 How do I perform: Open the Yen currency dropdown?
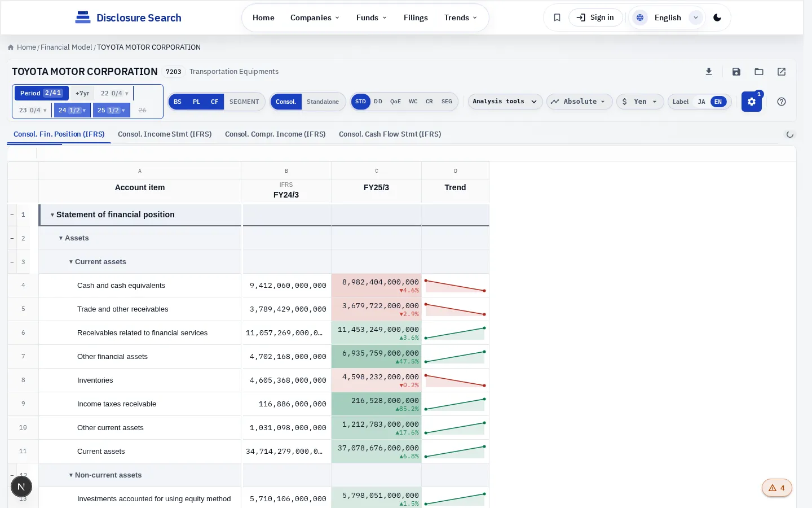click(x=640, y=102)
